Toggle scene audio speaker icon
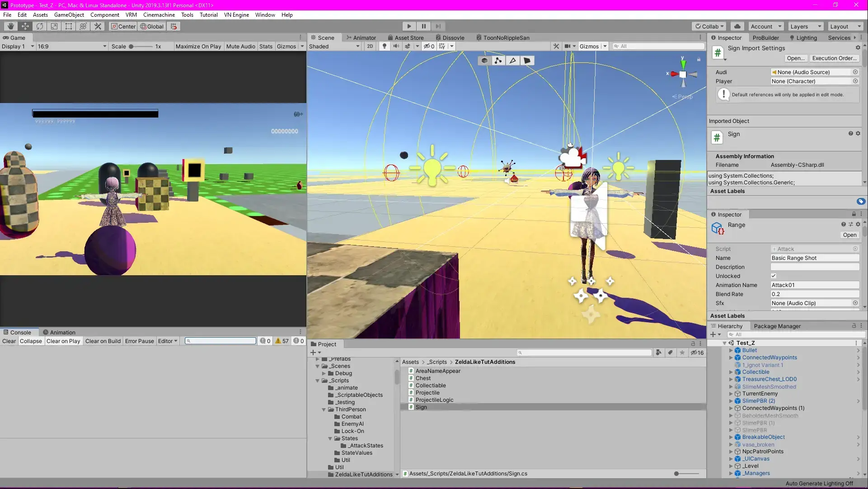Viewport: 868px width, 489px height. point(396,46)
